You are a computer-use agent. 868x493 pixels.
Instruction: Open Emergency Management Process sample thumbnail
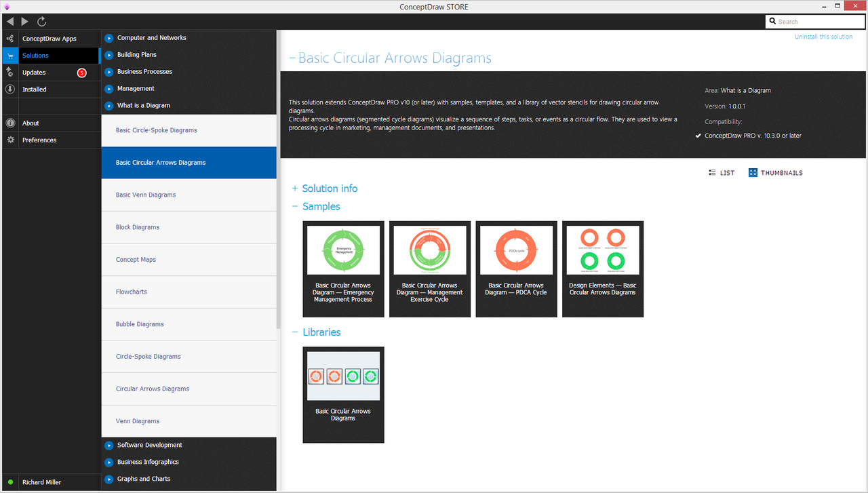coord(343,269)
